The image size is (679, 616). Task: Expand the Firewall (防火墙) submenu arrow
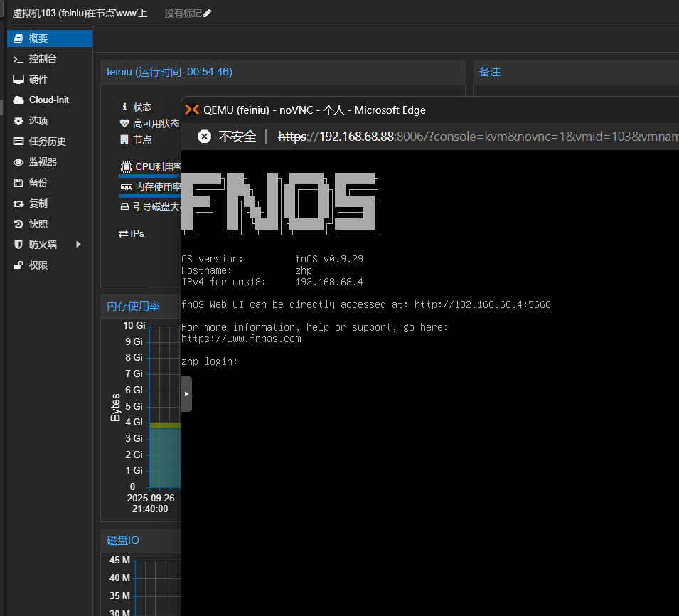[x=78, y=245]
